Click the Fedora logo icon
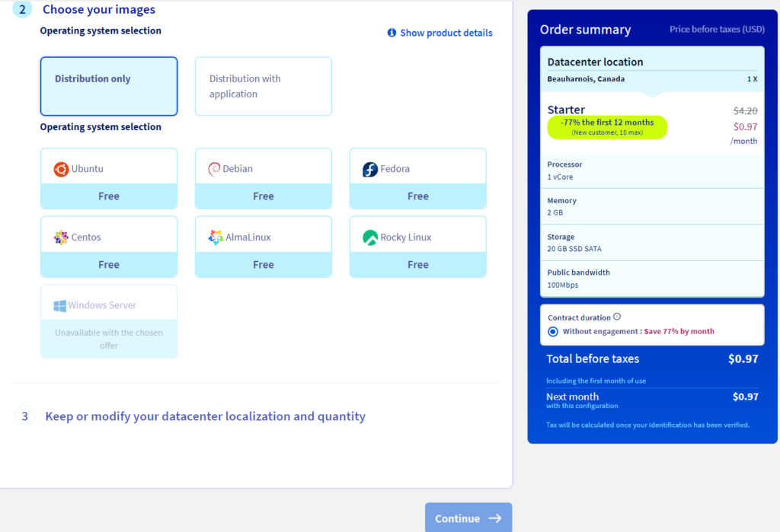Image resolution: width=780 pixels, height=532 pixels. (x=369, y=169)
